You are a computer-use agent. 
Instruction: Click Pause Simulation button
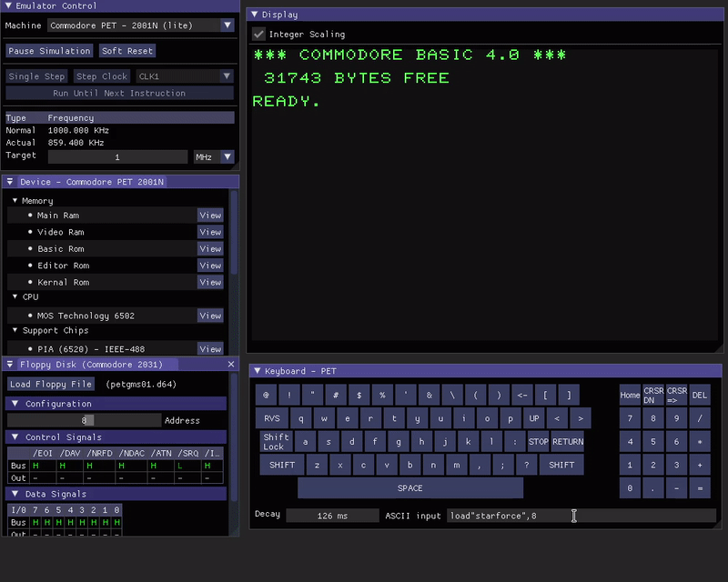[49, 51]
